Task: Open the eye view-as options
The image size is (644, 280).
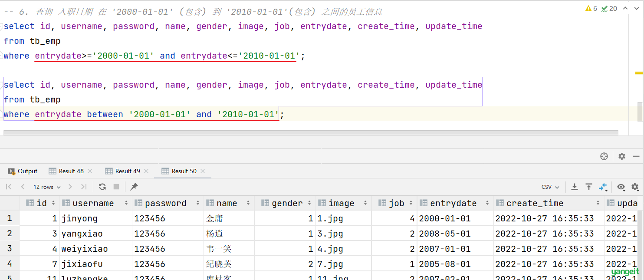Action: [621, 187]
